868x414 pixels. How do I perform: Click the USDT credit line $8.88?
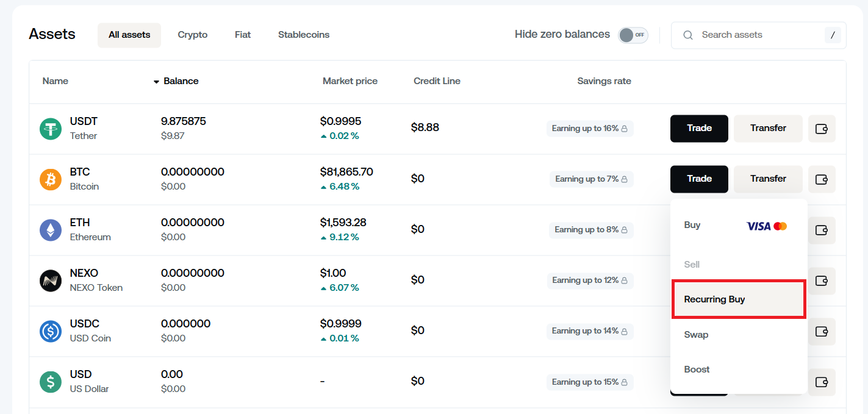(425, 127)
